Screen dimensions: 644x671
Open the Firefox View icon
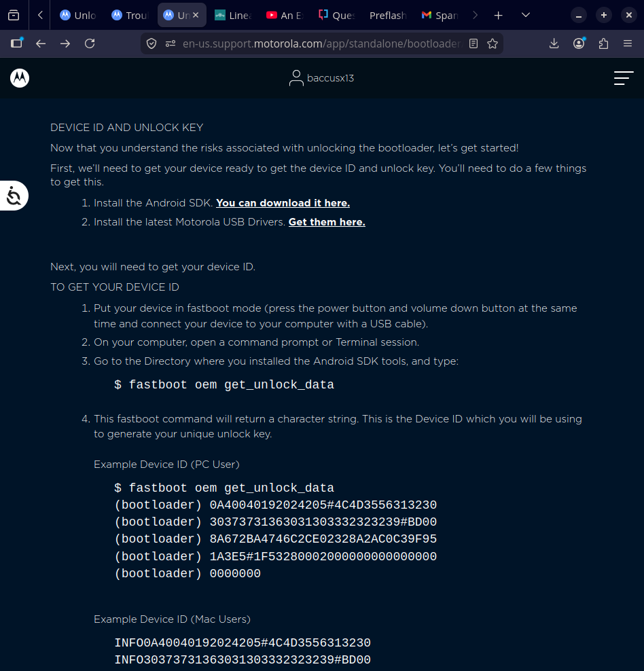pos(14,16)
